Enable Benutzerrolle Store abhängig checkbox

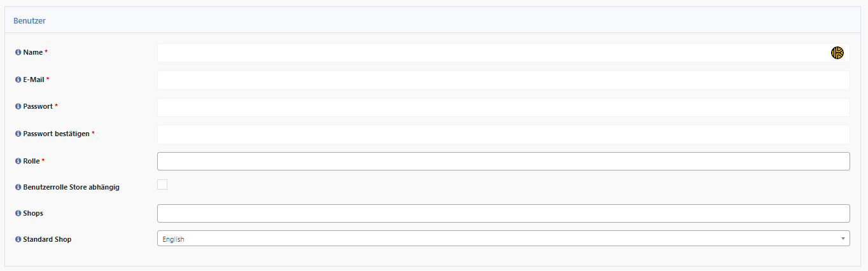162,184
